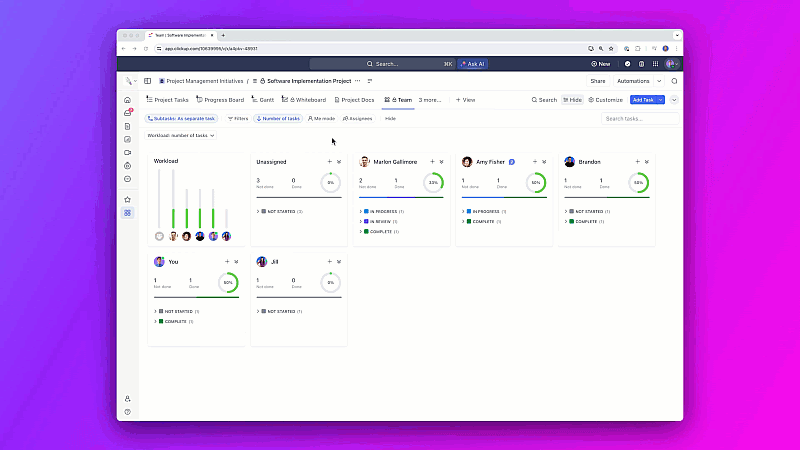800x450 pixels.
Task: Toggle the Number of tasks pill
Action: (x=278, y=118)
